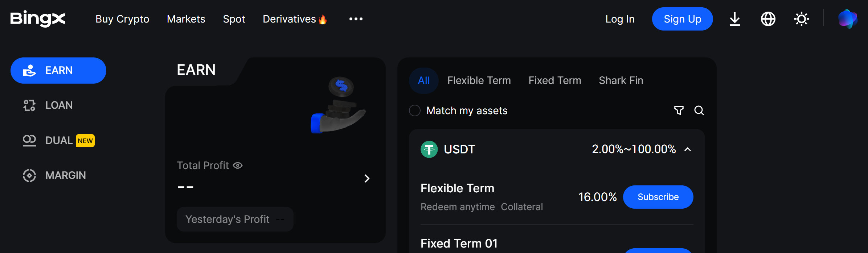Screen dimensions: 868x253
Task: Click the Sign Up button
Action: [682, 19]
